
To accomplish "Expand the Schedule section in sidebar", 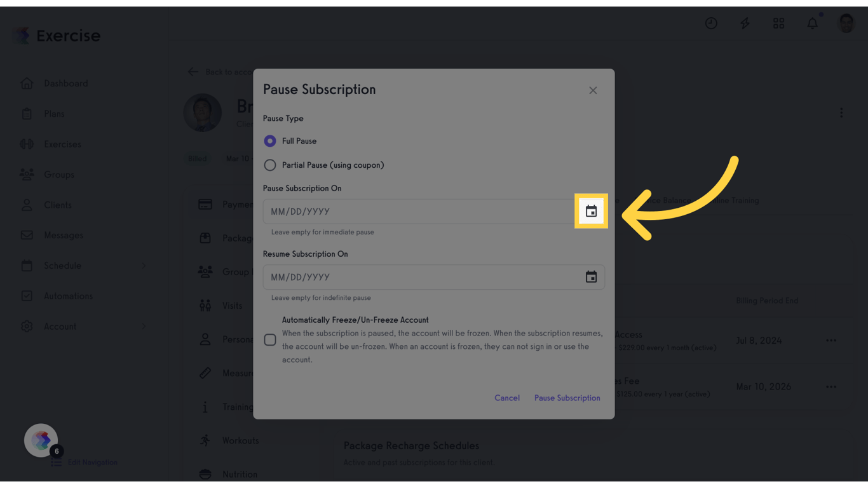I will (143, 266).
